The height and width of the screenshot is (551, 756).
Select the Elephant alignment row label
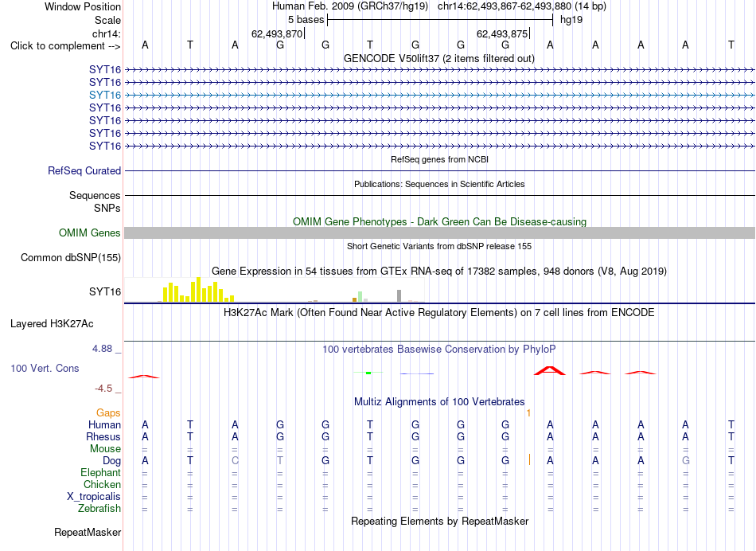tap(101, 473)
